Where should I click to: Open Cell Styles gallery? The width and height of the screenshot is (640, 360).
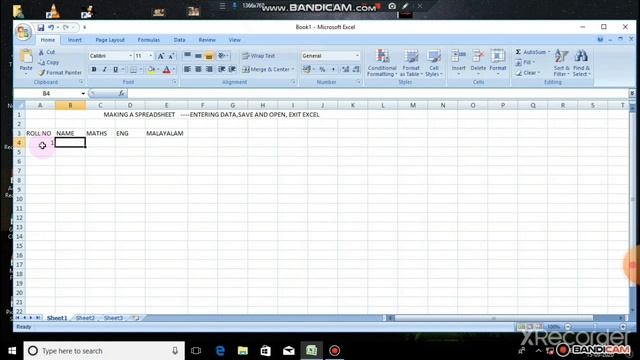(x=433, y=63)
